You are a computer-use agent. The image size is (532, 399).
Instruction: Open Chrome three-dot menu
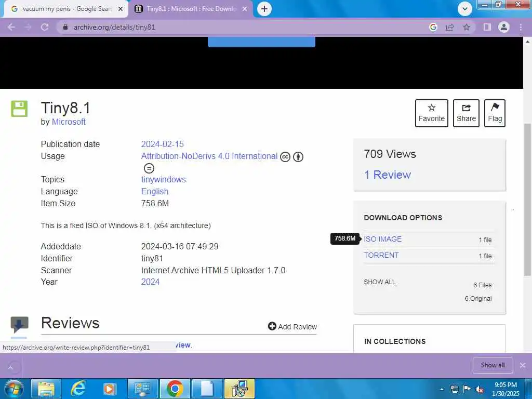click(521, 27)
